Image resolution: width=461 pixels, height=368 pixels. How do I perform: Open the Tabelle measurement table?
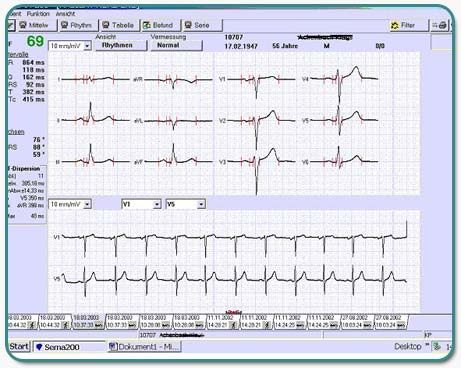120,25
